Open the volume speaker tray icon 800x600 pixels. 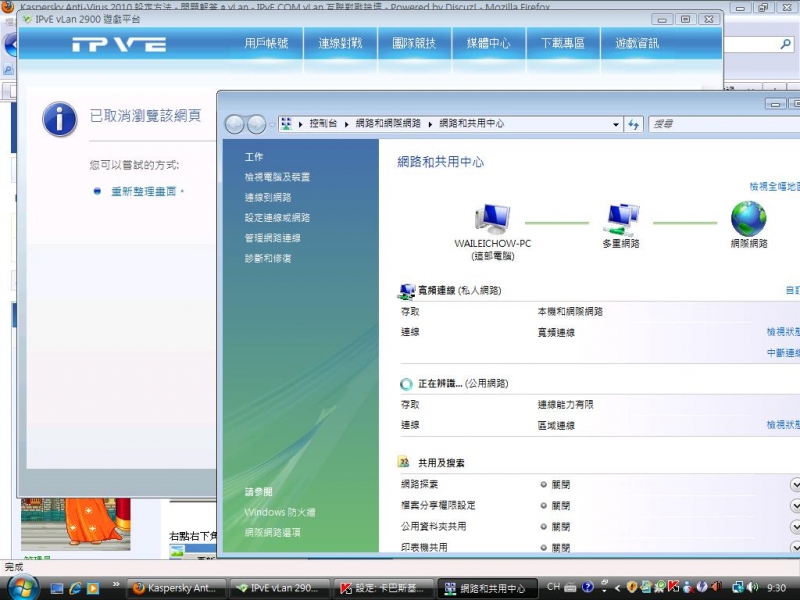click(x=752, y=587)
